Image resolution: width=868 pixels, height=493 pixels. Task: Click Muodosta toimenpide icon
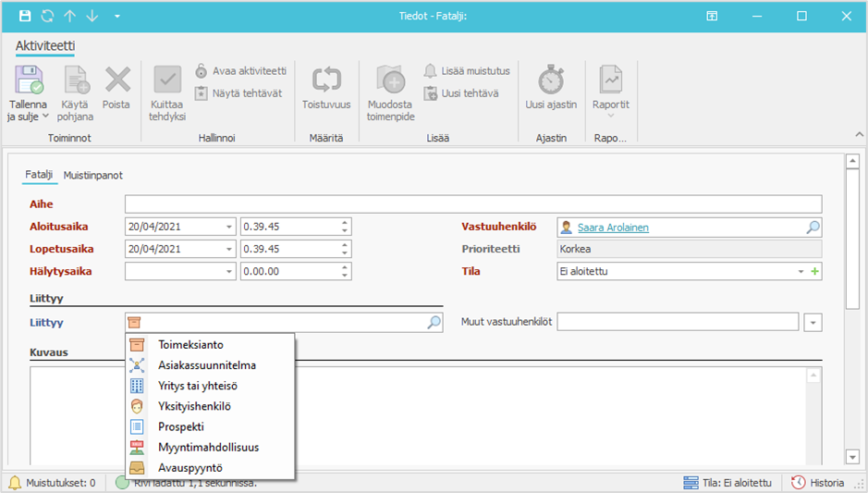(390, 80)
